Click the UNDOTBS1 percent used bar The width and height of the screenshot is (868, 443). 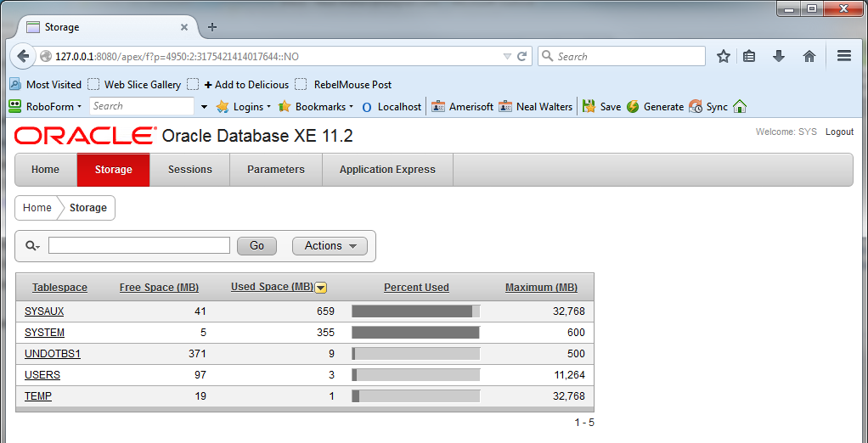(415, 354)
